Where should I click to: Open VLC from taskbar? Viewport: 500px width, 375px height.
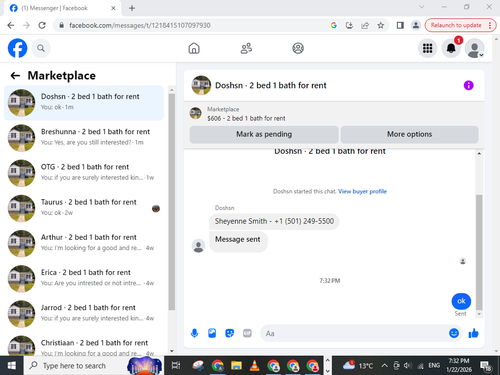coord(255,366)
